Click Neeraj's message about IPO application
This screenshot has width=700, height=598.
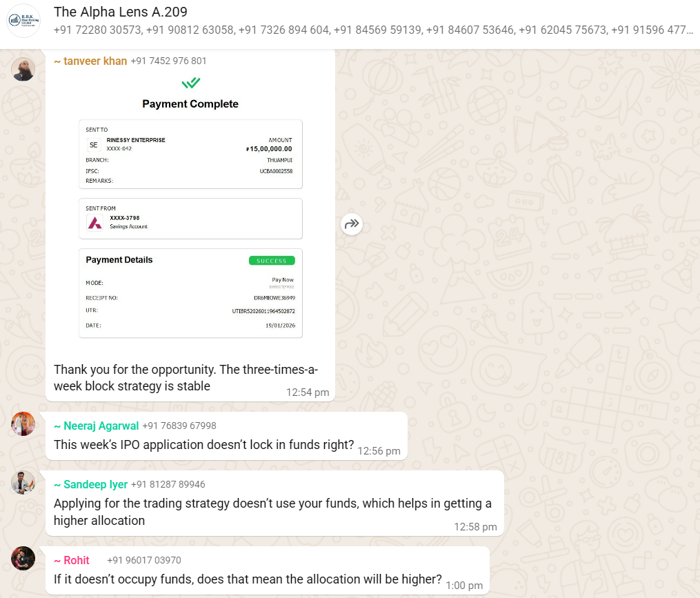point(203,445)
